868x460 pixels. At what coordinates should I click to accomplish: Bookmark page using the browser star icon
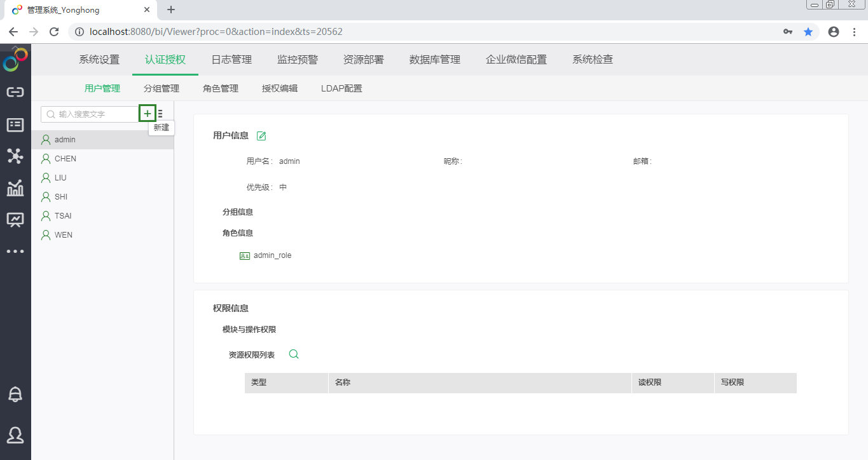(808, 32)
